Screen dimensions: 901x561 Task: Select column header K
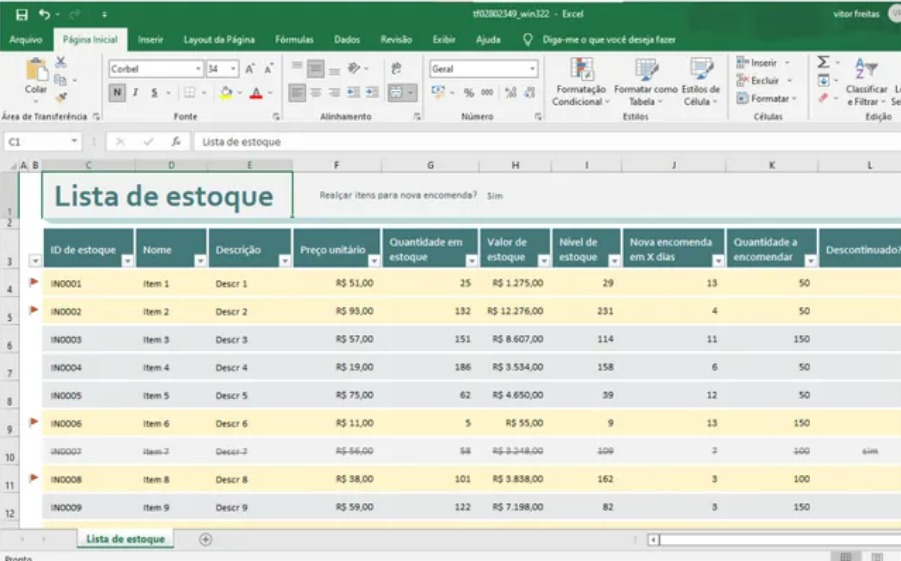pyautogui.click(x=772, y=166)
